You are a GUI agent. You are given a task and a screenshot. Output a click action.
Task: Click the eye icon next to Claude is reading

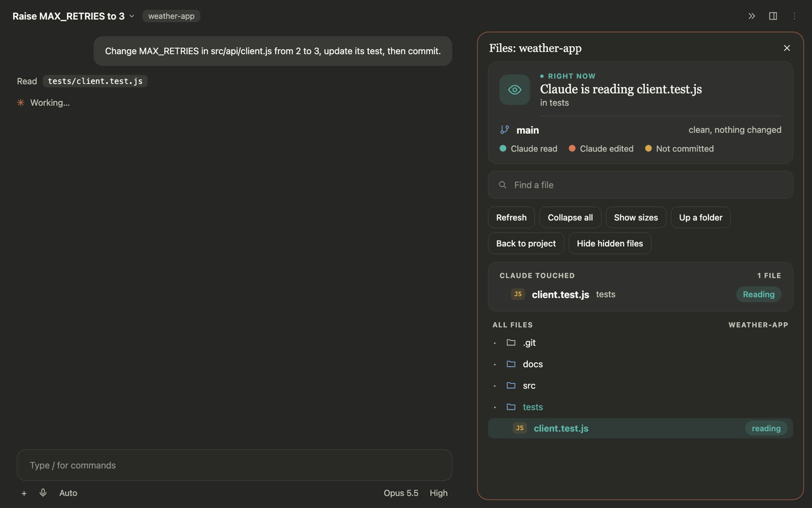pyautogui.click(x=515, y=90)
